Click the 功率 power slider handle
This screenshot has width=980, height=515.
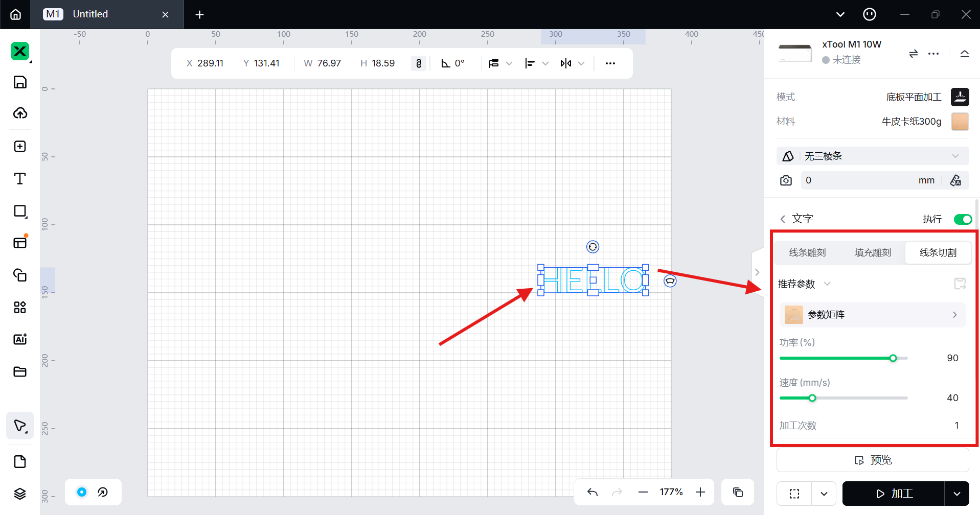(x=893, y=358)
